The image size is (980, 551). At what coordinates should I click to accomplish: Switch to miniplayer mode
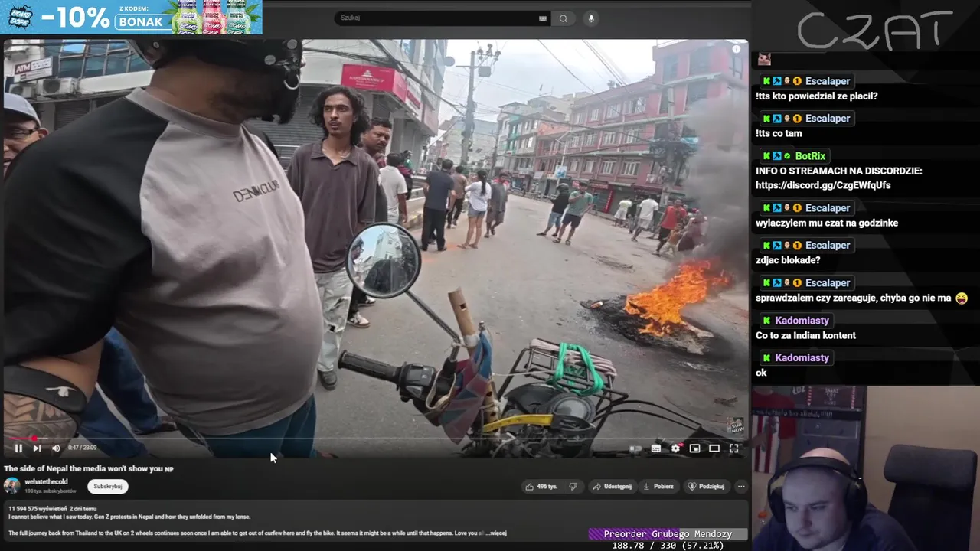coord(694,448)
